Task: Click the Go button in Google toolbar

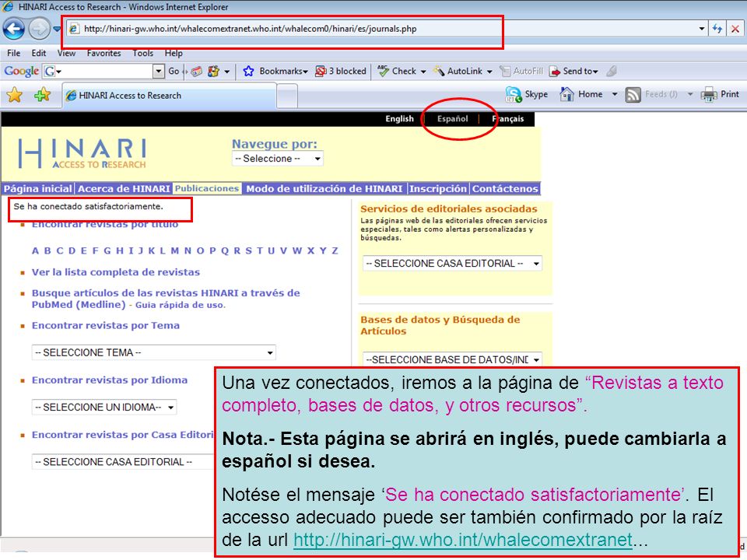Action: pyautogui.click(x=174, y=72)
